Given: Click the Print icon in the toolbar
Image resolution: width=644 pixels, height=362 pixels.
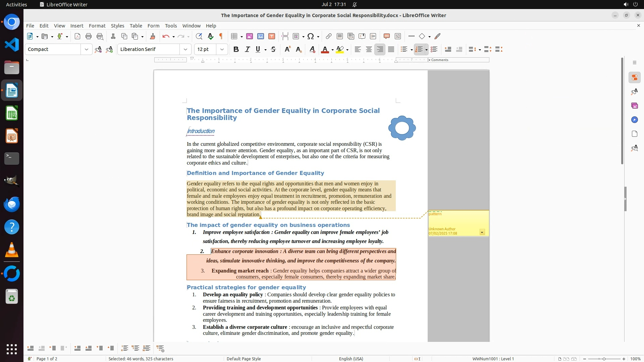Looking at the screenshot, I should tap(89, 36).
